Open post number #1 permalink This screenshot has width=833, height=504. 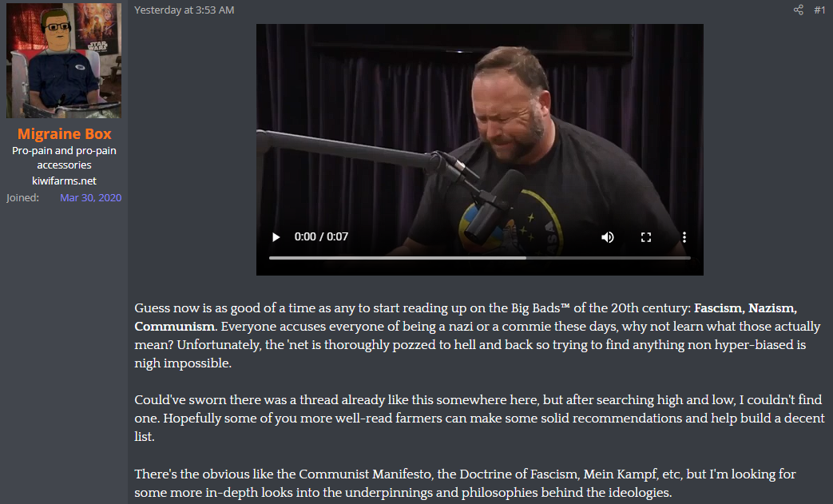click(819, 10)
